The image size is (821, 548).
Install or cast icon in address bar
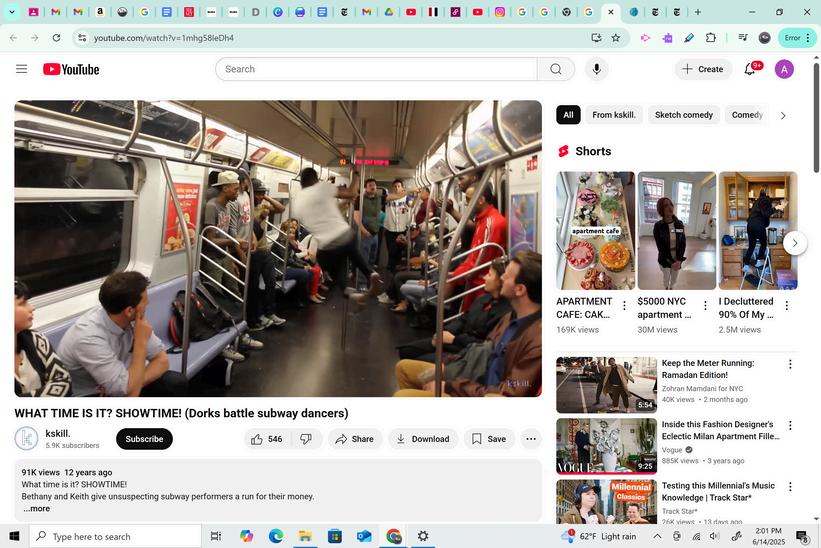tap(596, 38)
